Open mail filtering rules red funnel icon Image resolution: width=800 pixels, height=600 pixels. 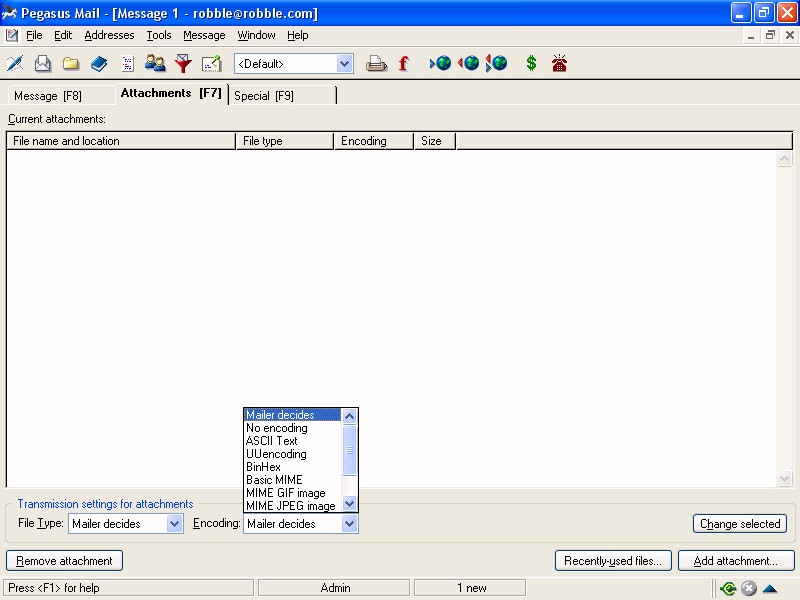[183, 64]
